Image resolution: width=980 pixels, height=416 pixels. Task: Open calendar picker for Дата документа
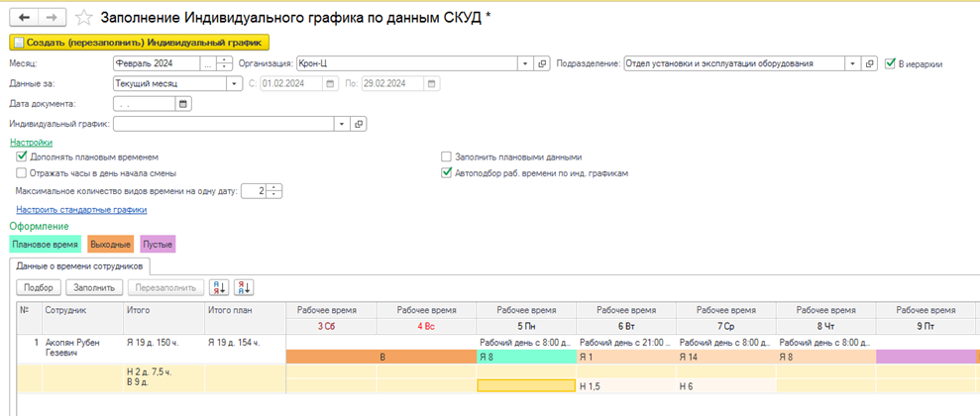[182, 103]
